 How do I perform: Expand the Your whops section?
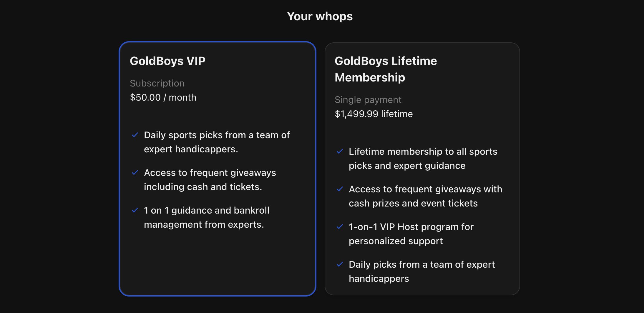pos(320,16)
